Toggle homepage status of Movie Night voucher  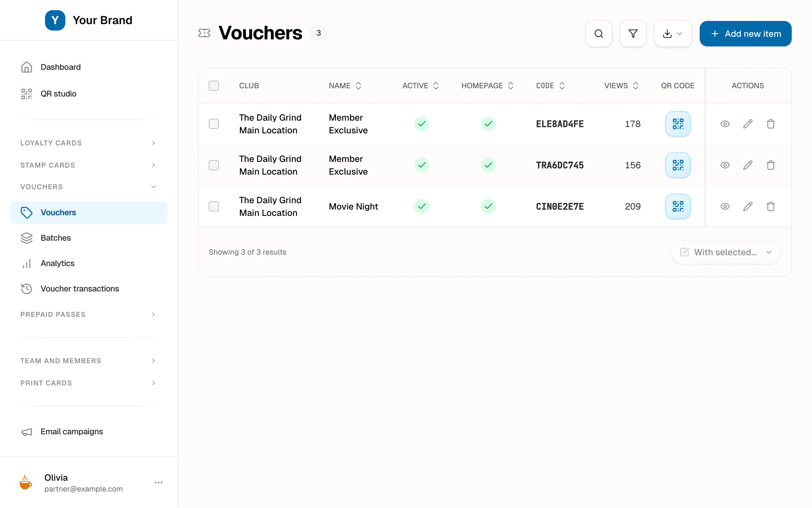point(488,206)
